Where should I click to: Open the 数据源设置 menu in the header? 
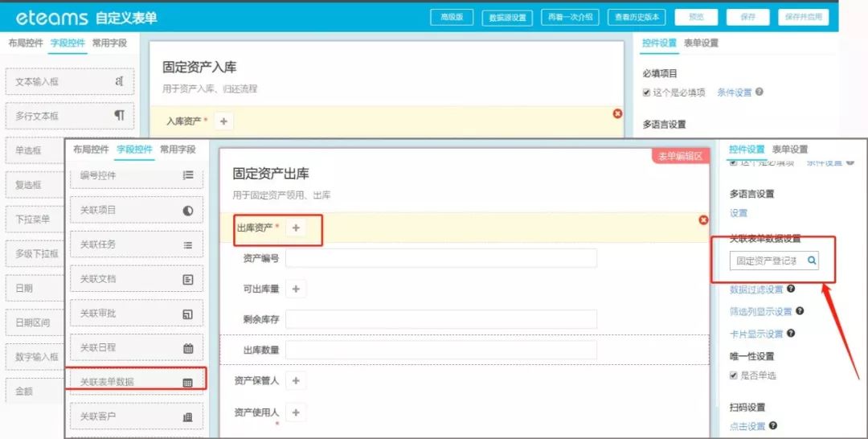pyautogui.click(x=507, y=17)
